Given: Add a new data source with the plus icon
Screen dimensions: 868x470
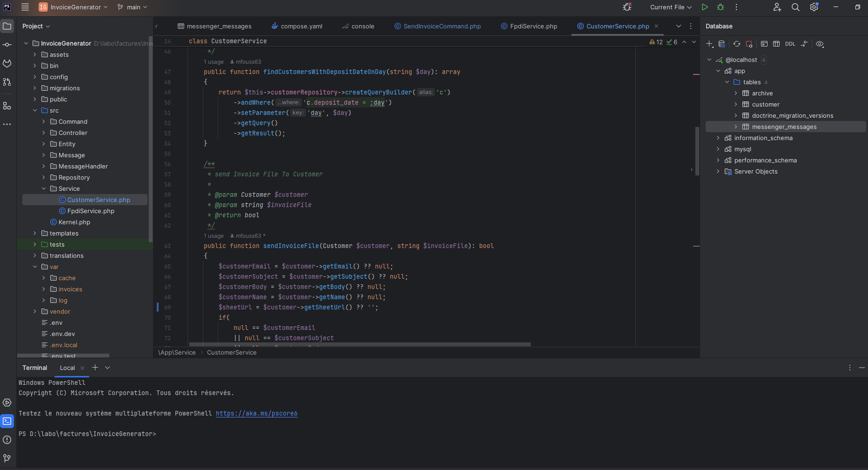Looking at the screenshot, I should (x=709, y=44).
